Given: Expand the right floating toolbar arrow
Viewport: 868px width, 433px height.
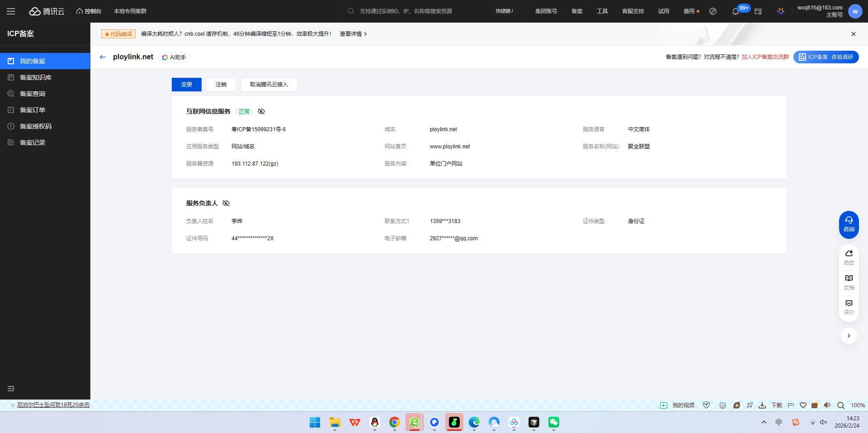Looking at the screenshot, I should point(849,336).
